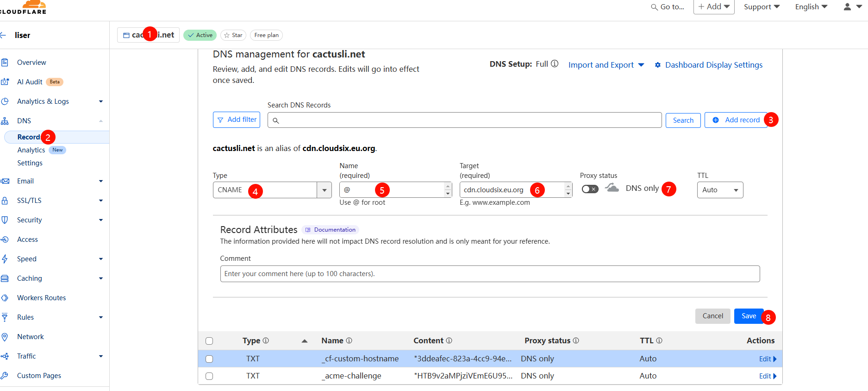Open DNS Settings in the sidebar
Screen dimensions: 868x391
pyautogui.click(x=30, y=163)
